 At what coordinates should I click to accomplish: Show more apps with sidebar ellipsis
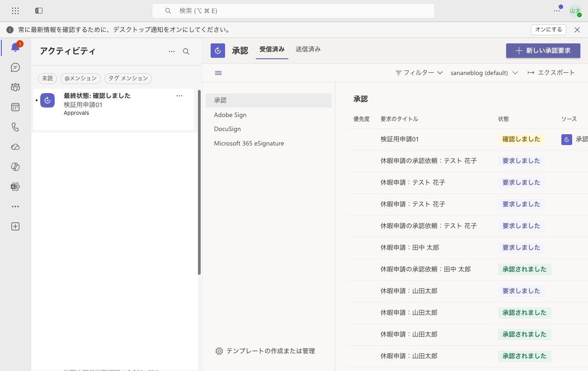[15, 207]
